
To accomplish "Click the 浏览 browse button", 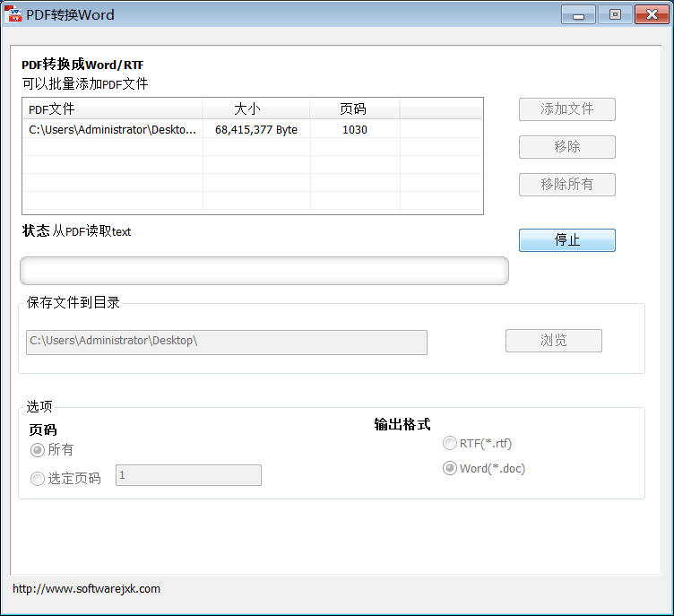I will pos(554,341).
